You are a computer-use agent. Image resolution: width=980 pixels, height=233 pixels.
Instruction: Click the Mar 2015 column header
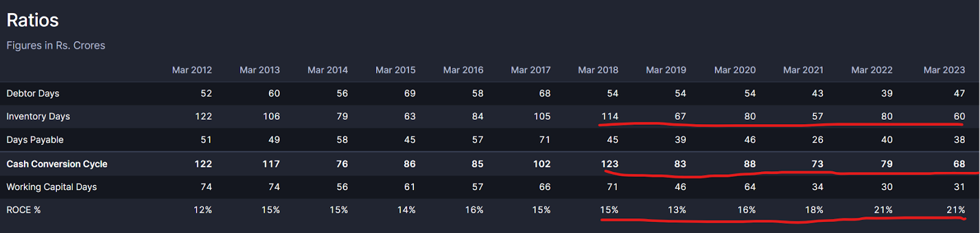395,70
